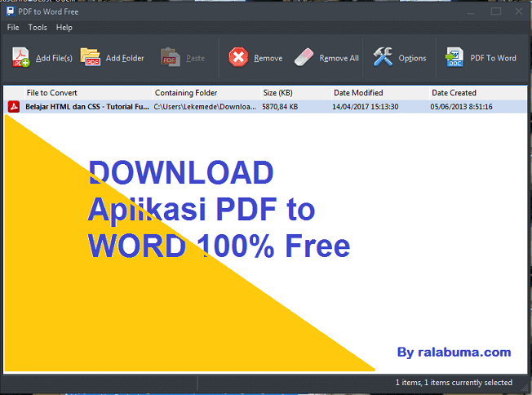Screen dimensions: 532x395
Task: Click the Options label
Action: 412,58
